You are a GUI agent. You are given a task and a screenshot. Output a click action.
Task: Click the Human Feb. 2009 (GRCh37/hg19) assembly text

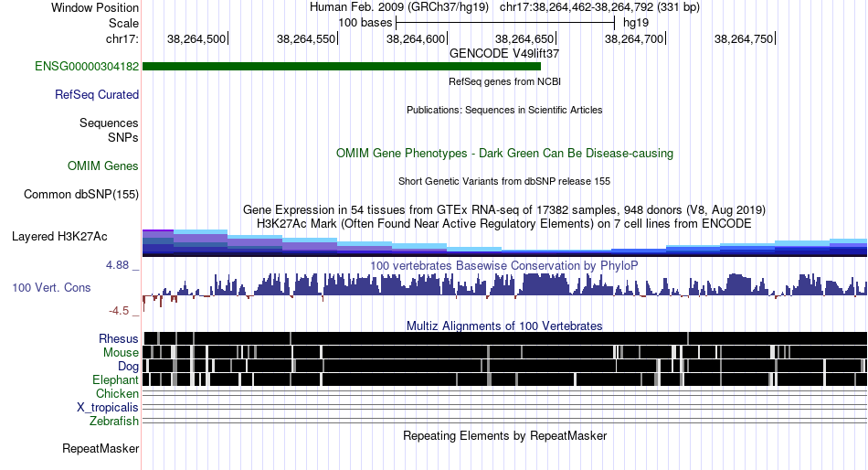[x=399, y=7]
